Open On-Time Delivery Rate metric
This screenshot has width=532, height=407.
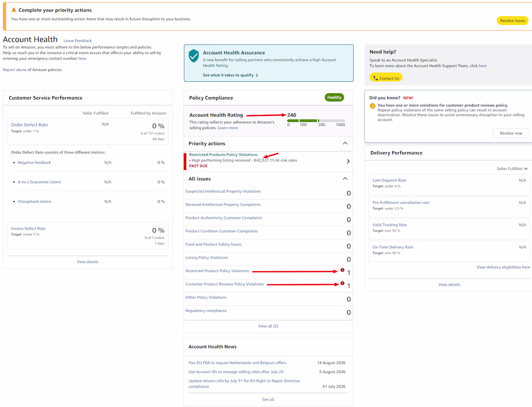tap(393, 247)
